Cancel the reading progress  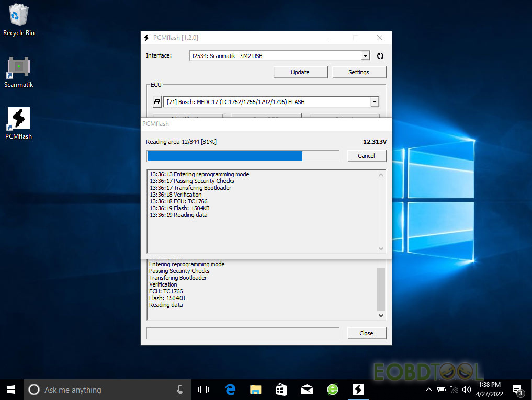366,156
